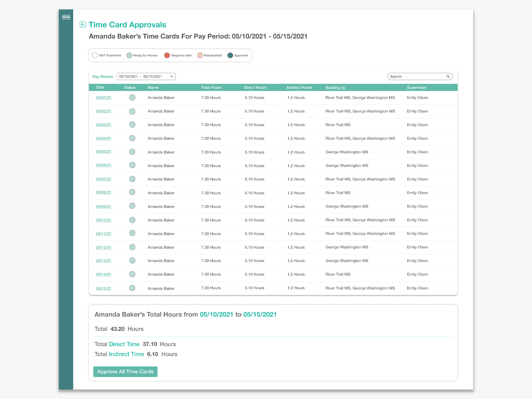Open the 05/02/21 time card link
Image resolution: width=532 pixels, height=399 pixels.
click(104, 111)
